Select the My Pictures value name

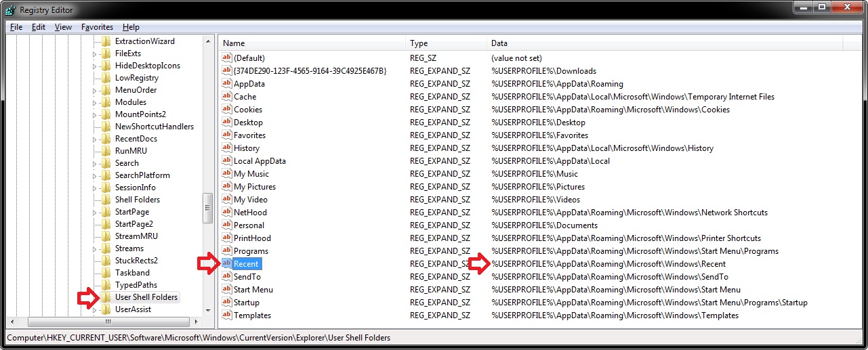pyautogui.click(x=255, y=187)
